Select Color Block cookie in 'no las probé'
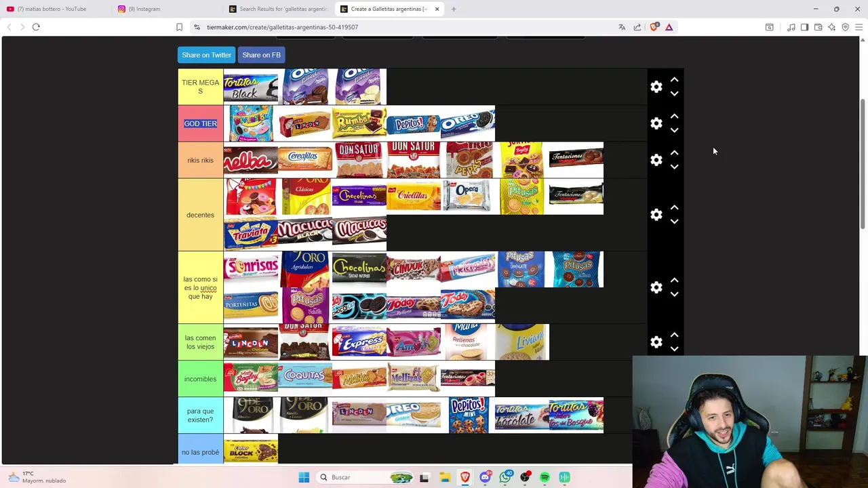868x488 pixels. click(x=251, y=451)
